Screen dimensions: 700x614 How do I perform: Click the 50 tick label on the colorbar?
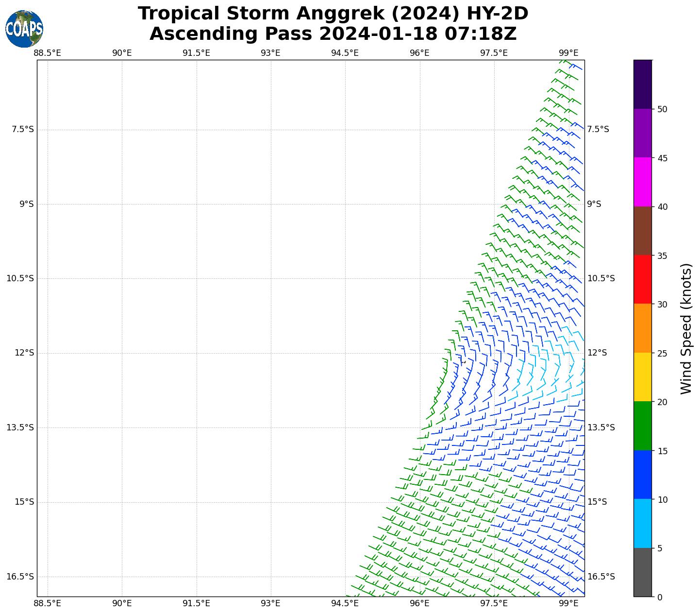[662, 109]
